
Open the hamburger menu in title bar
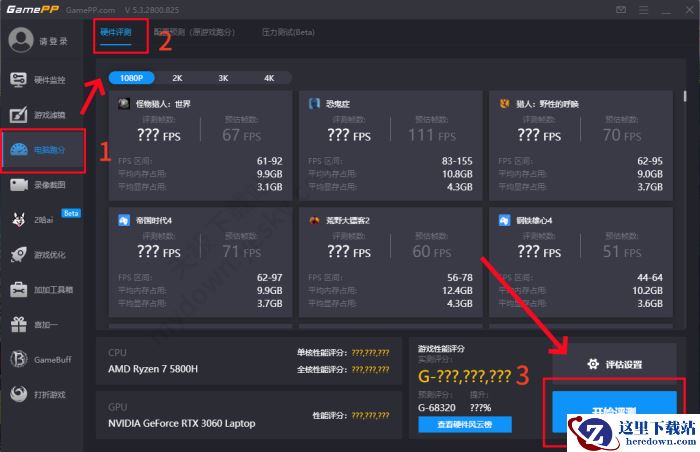click(x=643, y=9)
